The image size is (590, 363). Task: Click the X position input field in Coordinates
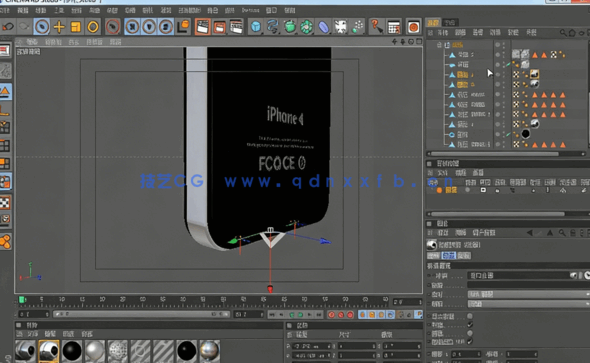pos(313,346)
